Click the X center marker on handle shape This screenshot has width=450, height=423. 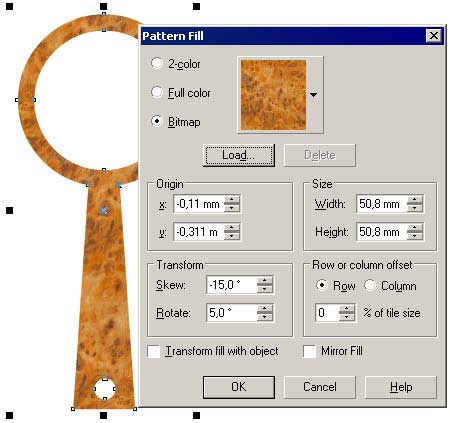click(104, 211)
